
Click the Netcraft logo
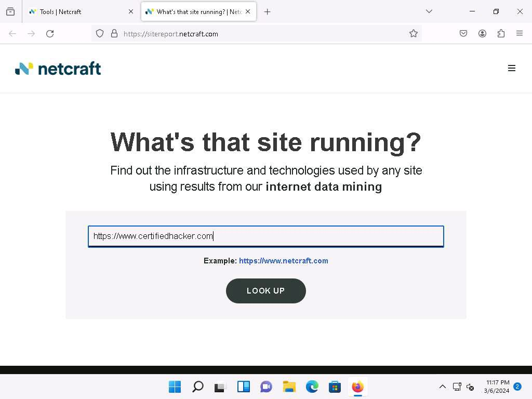pos(58,69)
